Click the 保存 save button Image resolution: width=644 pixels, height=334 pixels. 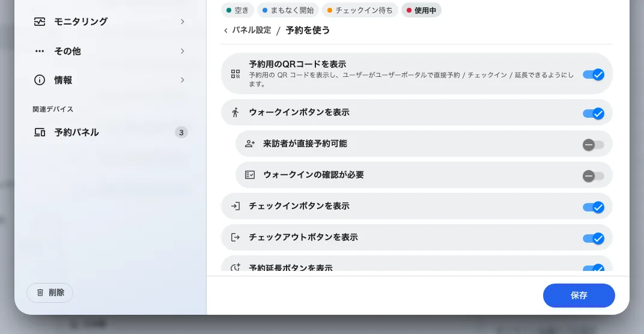(579, 296)
